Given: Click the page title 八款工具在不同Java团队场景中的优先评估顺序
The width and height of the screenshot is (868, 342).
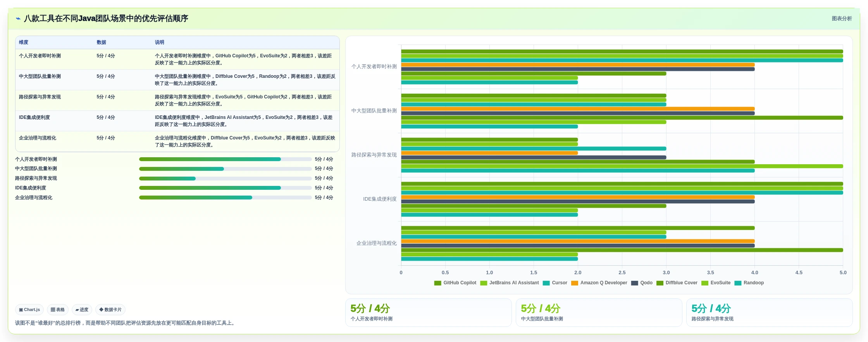Looking at the screenshot, I should [x=106, y=19].
